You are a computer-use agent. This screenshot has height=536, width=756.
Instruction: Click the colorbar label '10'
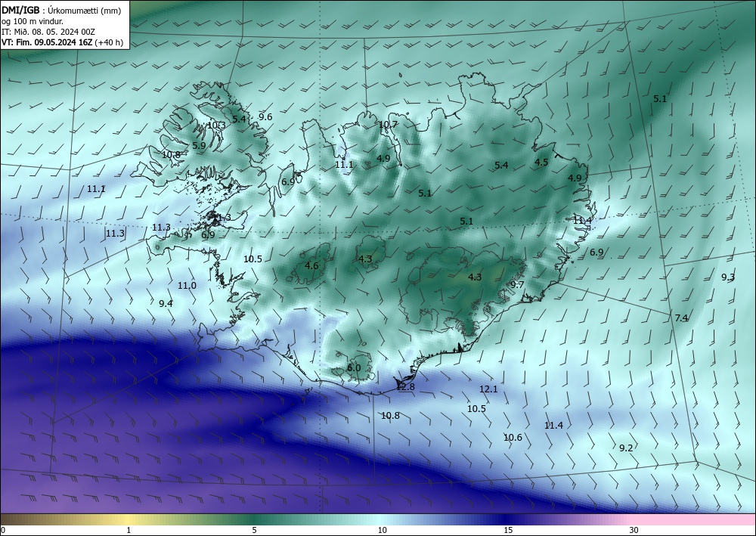coord(382,530)
